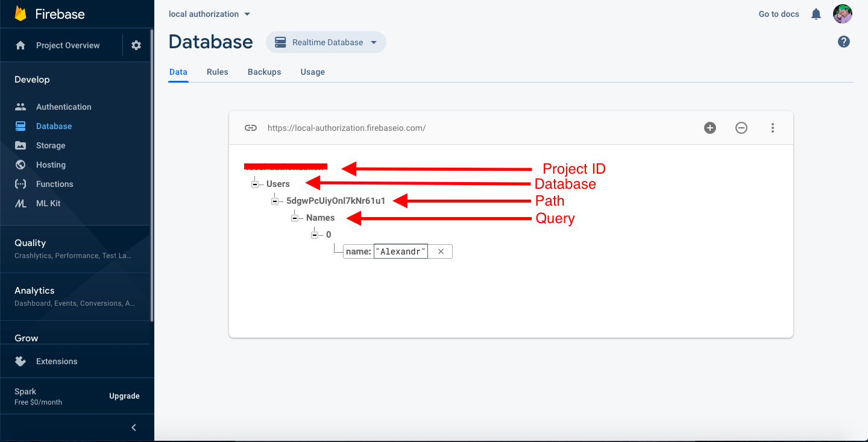Open project settings gear icon
The image size is (868, 442).
point(136,45)
